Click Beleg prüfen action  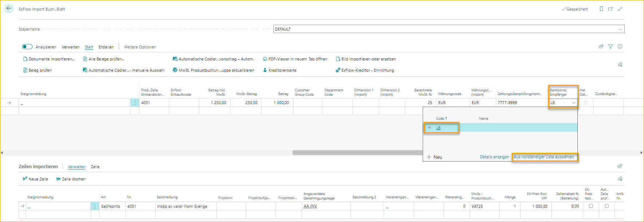37,70
